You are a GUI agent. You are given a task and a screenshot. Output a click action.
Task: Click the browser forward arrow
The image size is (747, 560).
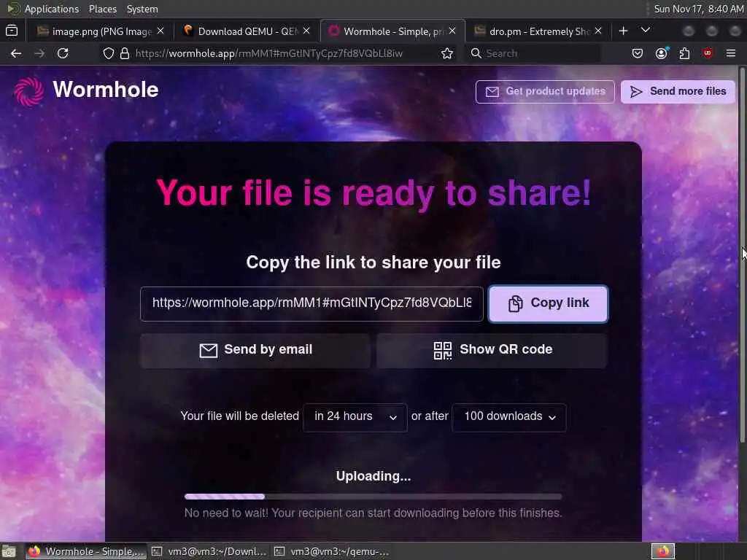coord(39,53)
